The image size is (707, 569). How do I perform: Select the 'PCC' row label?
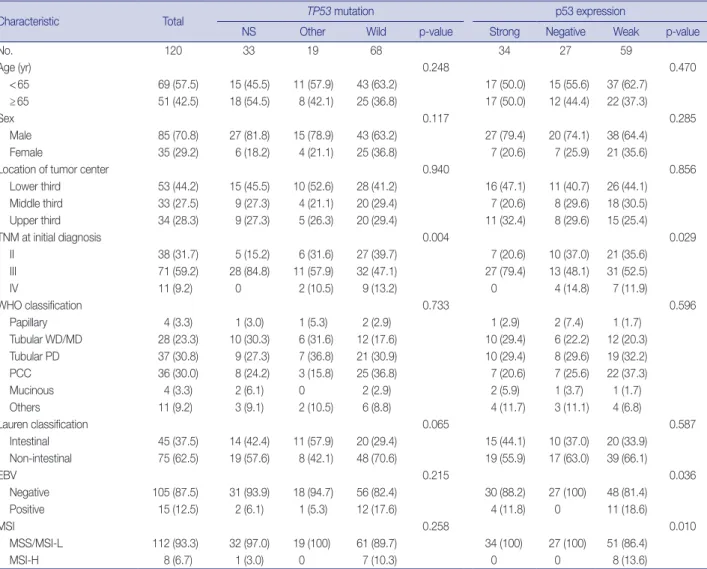click(20, 373)
